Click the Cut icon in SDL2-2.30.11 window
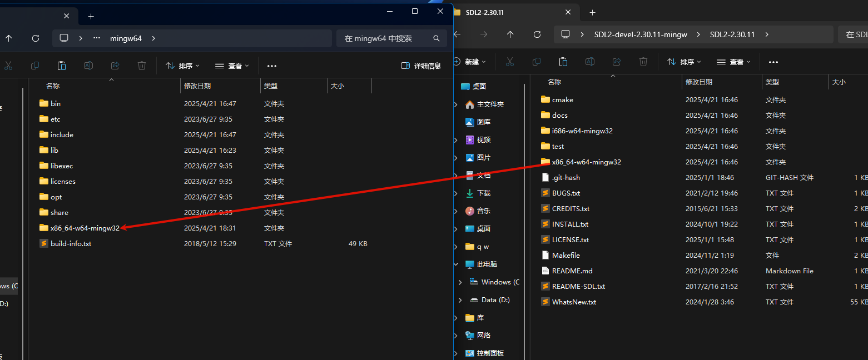Image resolution: width=868 pixels, height=360 pixels. click(x=510, y=62)
